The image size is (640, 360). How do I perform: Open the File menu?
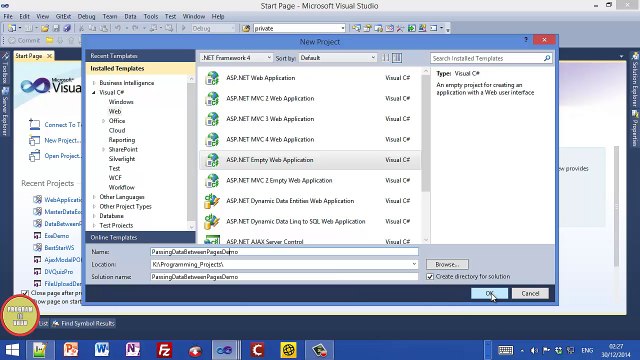pos(8,16)
